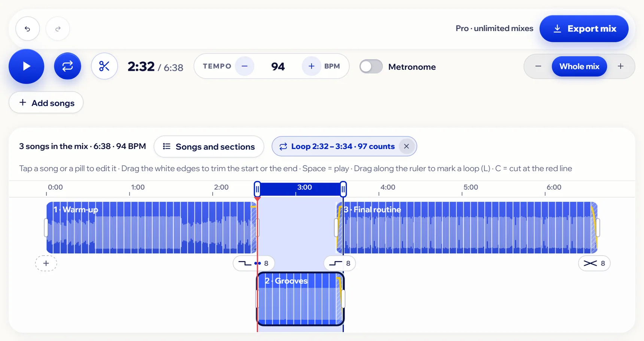Click the dashed plus add-song placeholder
The height and width of the screenshot is (341, 644).
click(x=46, y=263)
